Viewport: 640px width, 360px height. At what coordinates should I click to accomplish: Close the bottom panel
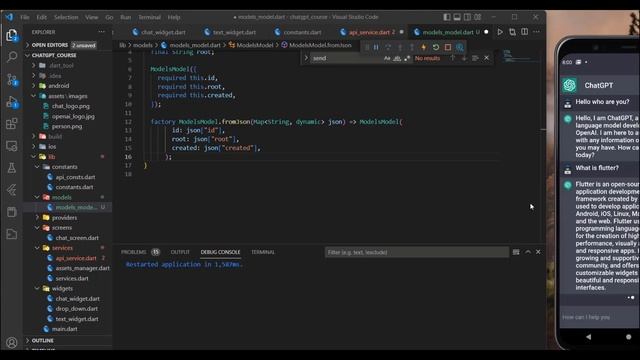(x=538, y=252)
